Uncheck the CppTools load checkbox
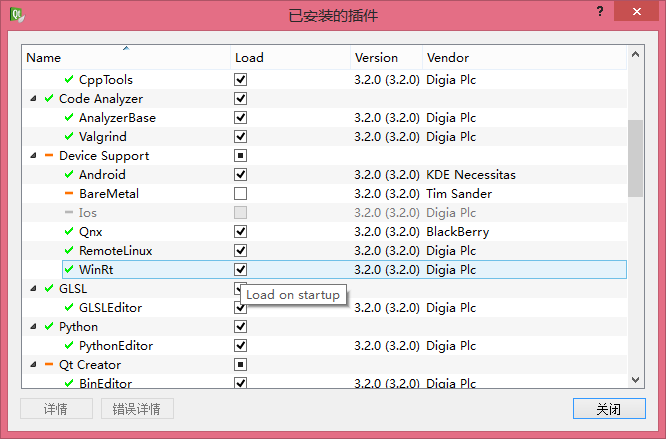The width and height of the screenshot is (666, 439). pyautogui.click(x=240, y=79)
